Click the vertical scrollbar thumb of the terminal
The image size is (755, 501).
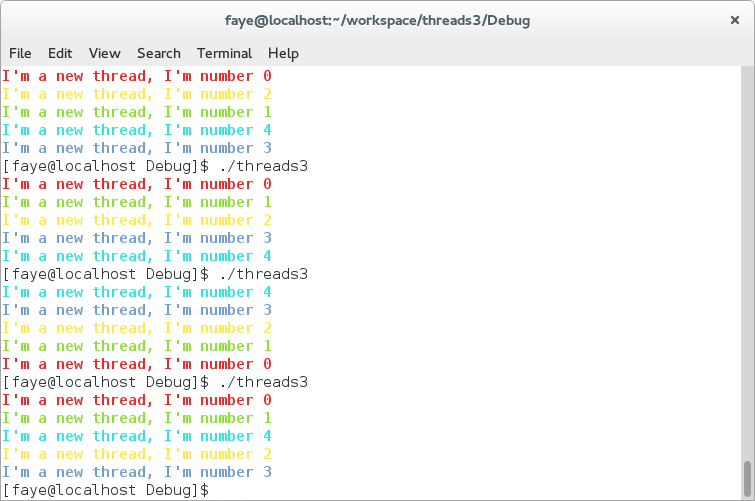(747, 479)
